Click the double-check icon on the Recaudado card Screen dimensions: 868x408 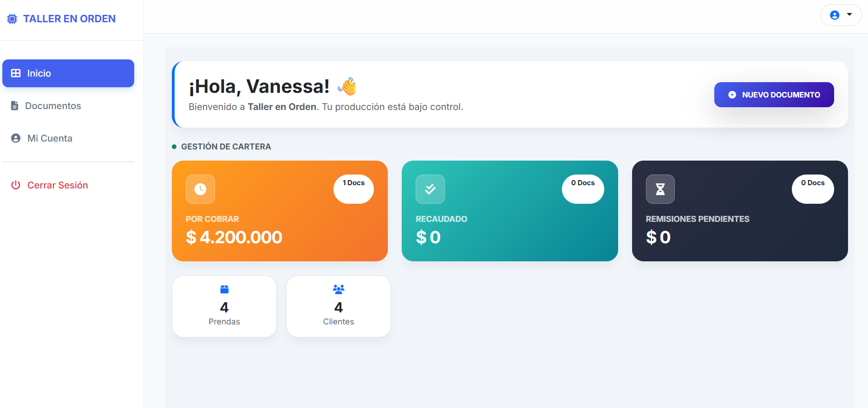430,189
